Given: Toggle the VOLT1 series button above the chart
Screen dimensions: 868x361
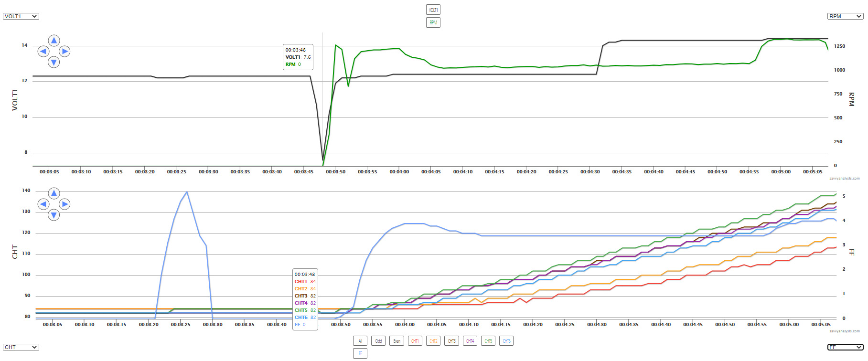Looking at the screenshot, I should 433,10.
